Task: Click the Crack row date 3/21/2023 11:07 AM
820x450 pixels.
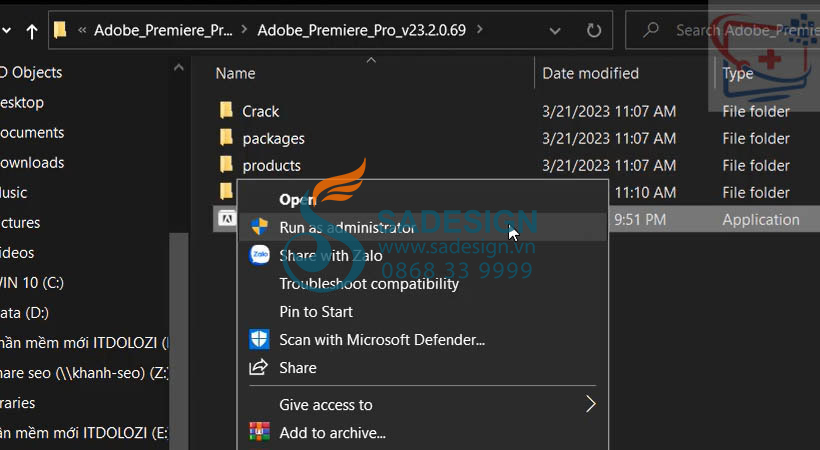Action: click(x=609, y=111)
